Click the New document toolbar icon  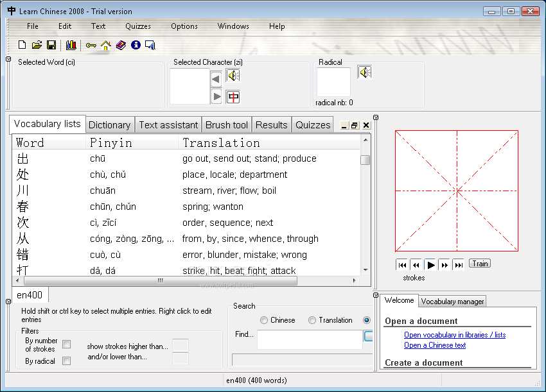point(22,45)
